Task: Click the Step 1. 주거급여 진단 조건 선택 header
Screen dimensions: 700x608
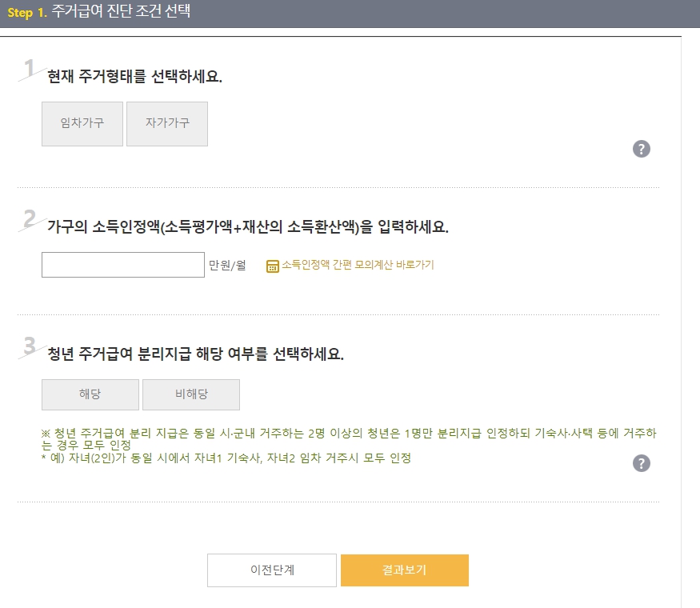Action: click(x=99, y=11)
